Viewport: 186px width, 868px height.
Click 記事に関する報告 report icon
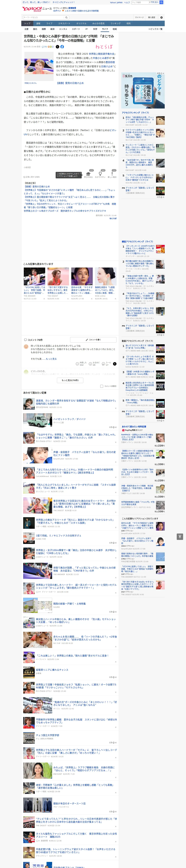click(x=31, y=177)
